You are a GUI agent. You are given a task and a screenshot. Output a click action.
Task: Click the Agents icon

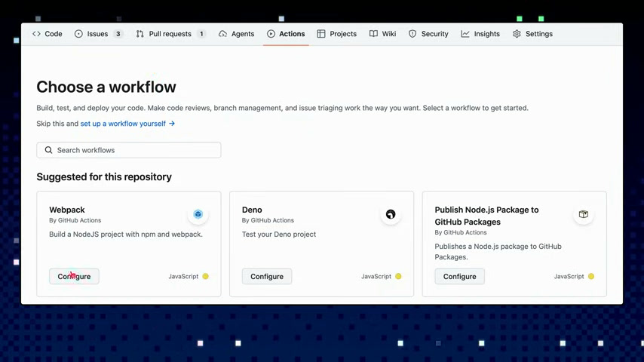222,34
